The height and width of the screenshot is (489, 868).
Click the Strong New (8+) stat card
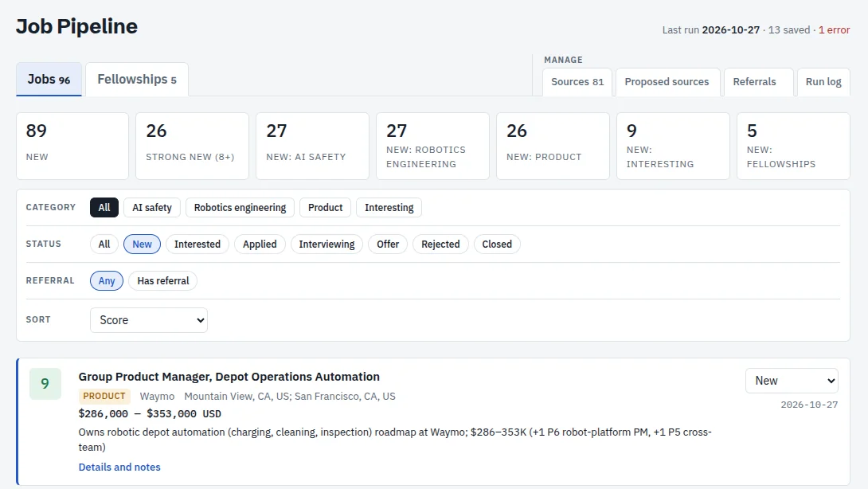pyautogui.click(x=192, y=147)
